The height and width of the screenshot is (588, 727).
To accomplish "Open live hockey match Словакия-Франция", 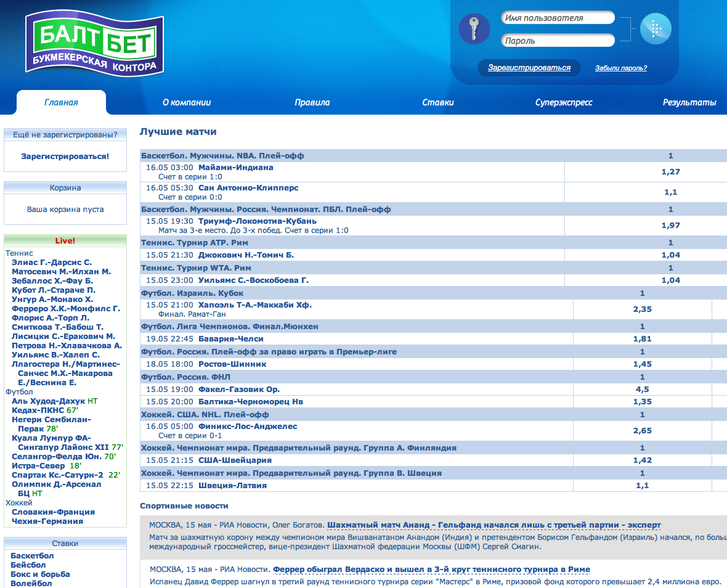I will (x=54, y=512).
